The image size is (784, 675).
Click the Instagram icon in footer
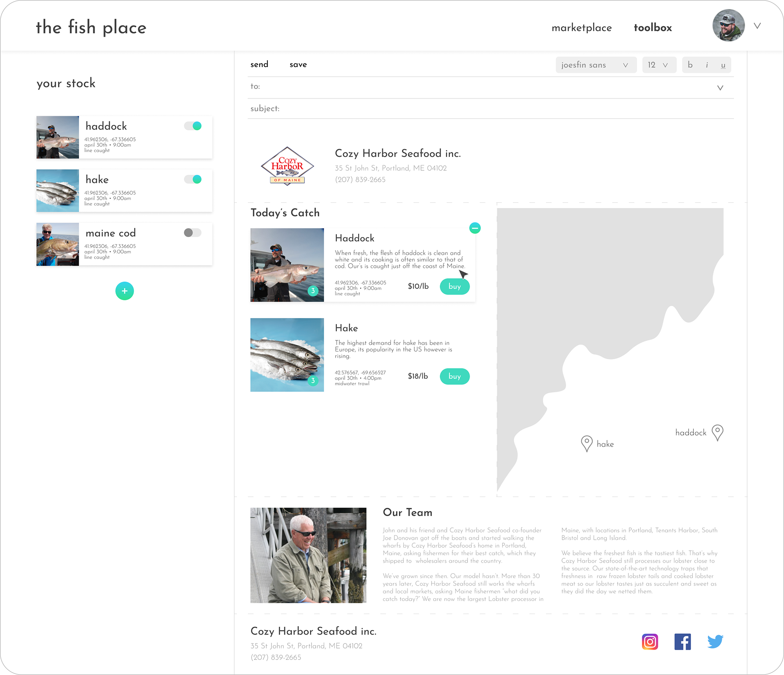click(x=650, y=641)
